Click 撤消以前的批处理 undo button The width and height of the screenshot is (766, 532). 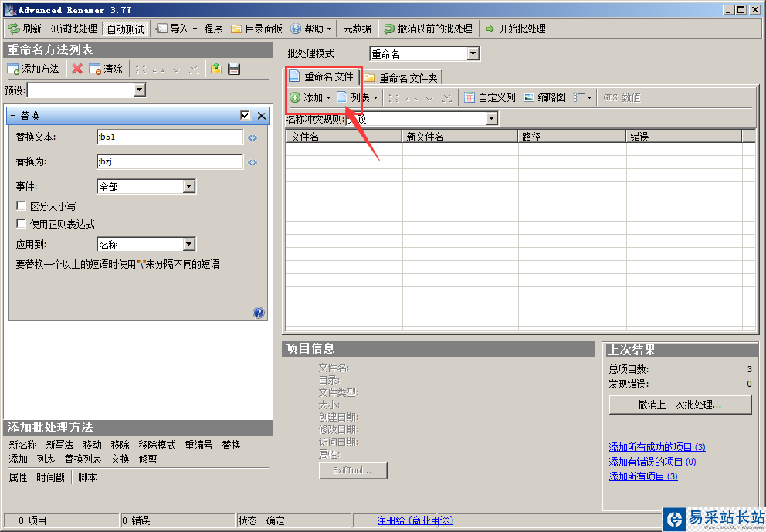pyautogui.click(x=428, y=29)
